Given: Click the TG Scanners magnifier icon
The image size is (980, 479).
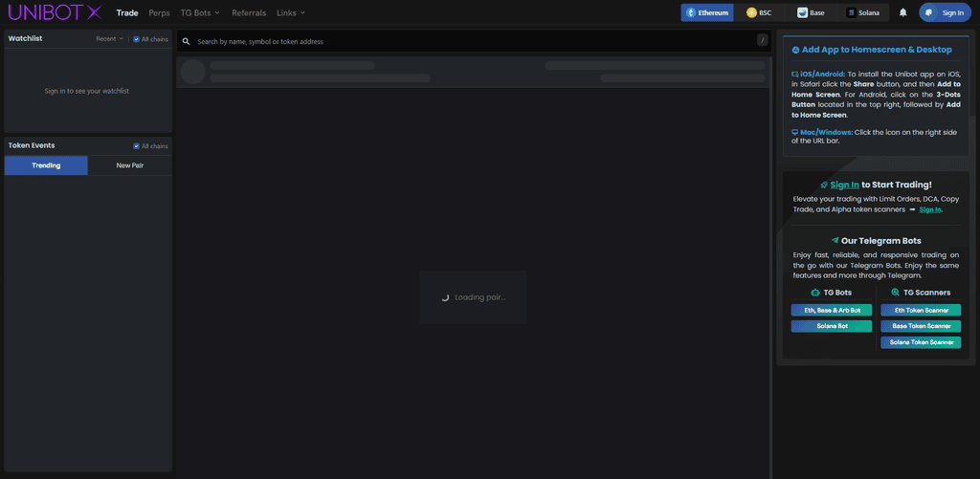Looking at the screenshot, I should [896, 293].
